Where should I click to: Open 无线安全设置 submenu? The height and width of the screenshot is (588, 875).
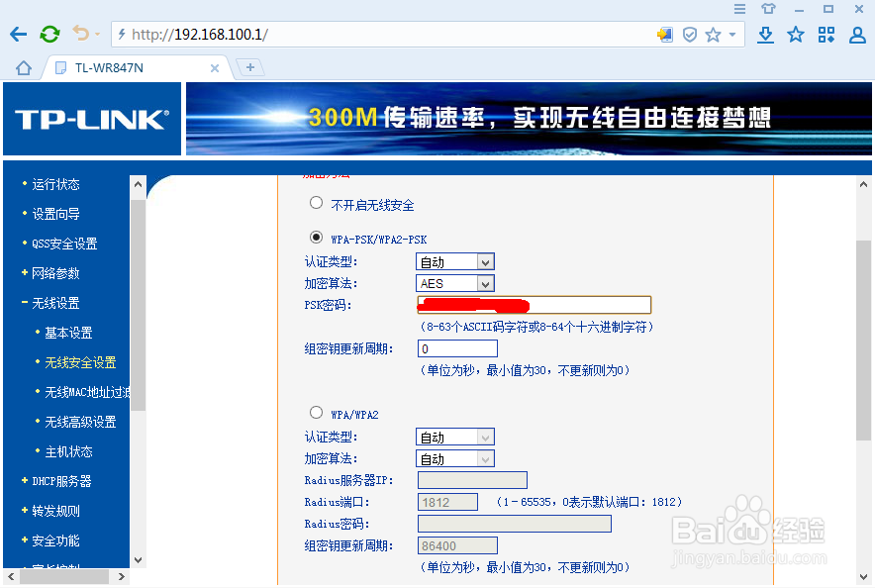[x=80, y=362]
